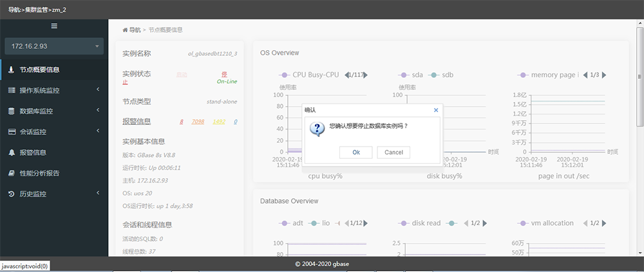Click the title bar path 导航>集群监管>zm_2
The image size is (644, 272).
[37, 10]
